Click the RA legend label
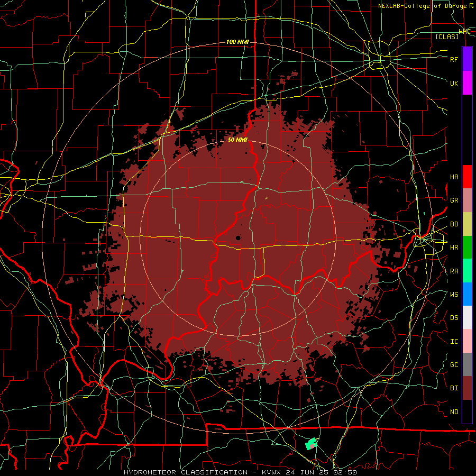The image size is (476, 476). tap(454, 271)
